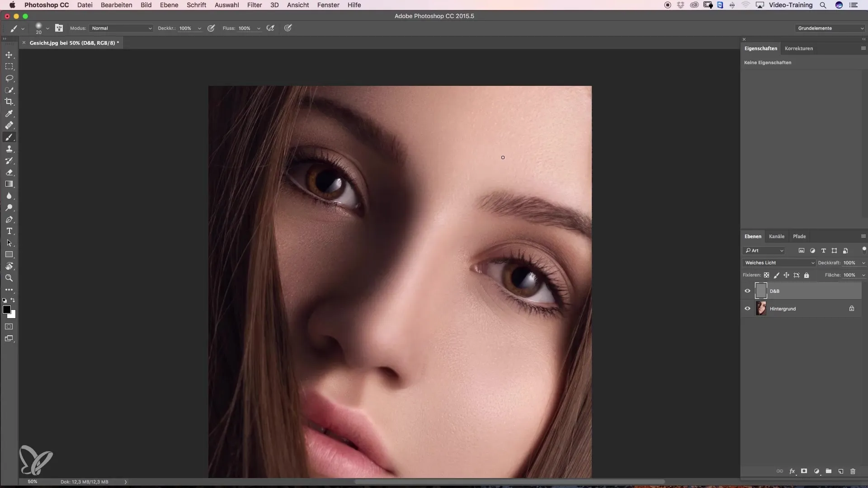Hide the Hintergrund layer

pyautogui.click(x=747, y=309)
